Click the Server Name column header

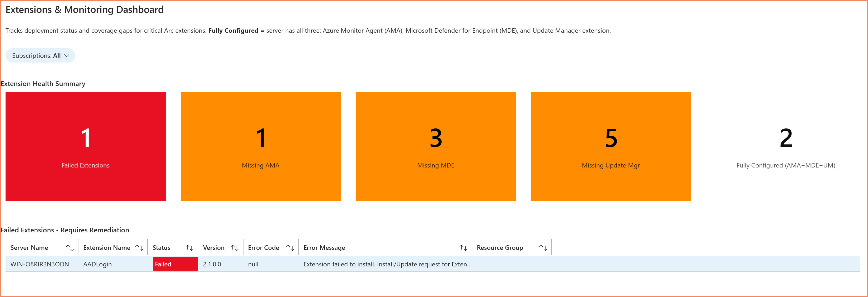[29, 247]
